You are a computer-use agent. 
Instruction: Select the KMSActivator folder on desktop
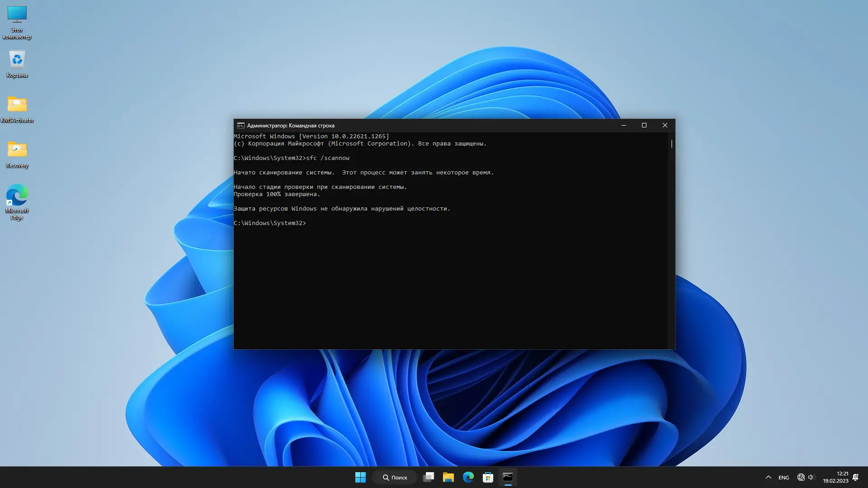[x=17, y=108]
